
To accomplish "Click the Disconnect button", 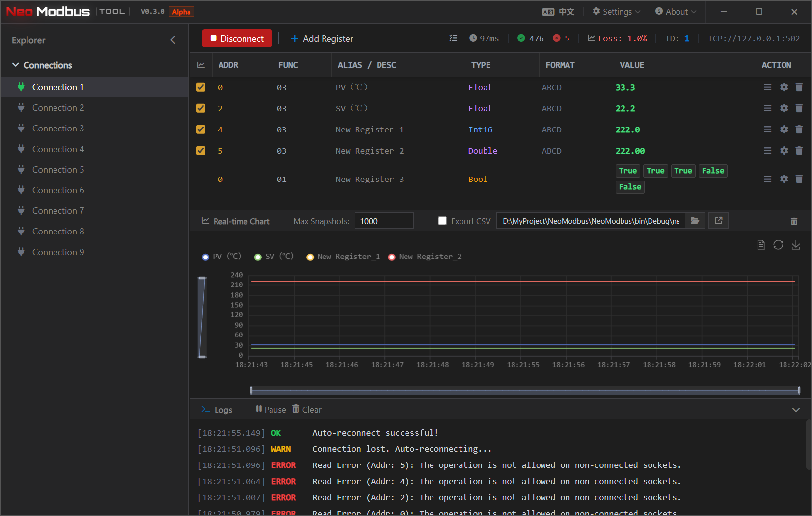I will pyautogui.click(x=237, y=39).
